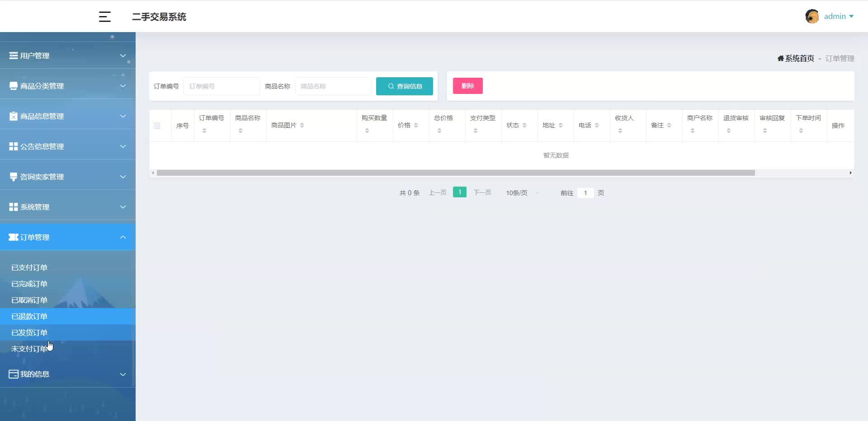
Task: Expand 我的信息 chevron
Action: 123,374
